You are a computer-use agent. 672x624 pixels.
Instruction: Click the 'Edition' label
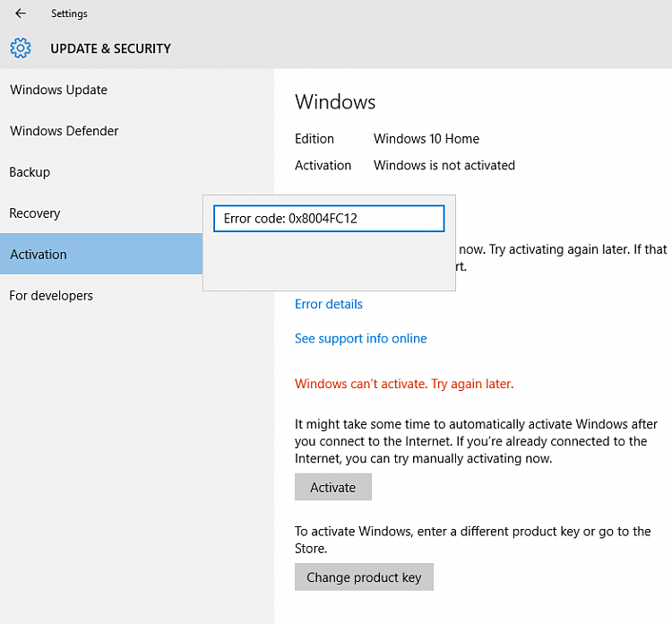point(314,139)
